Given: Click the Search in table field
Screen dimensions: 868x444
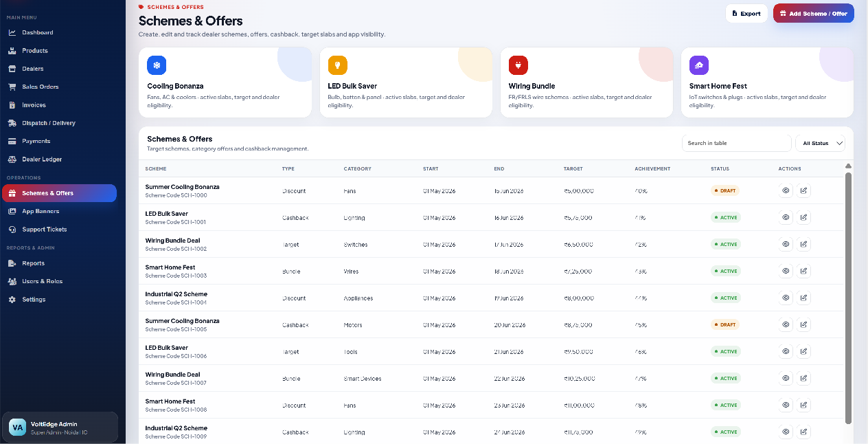Looking at the screenshot, I should [737, 143].
